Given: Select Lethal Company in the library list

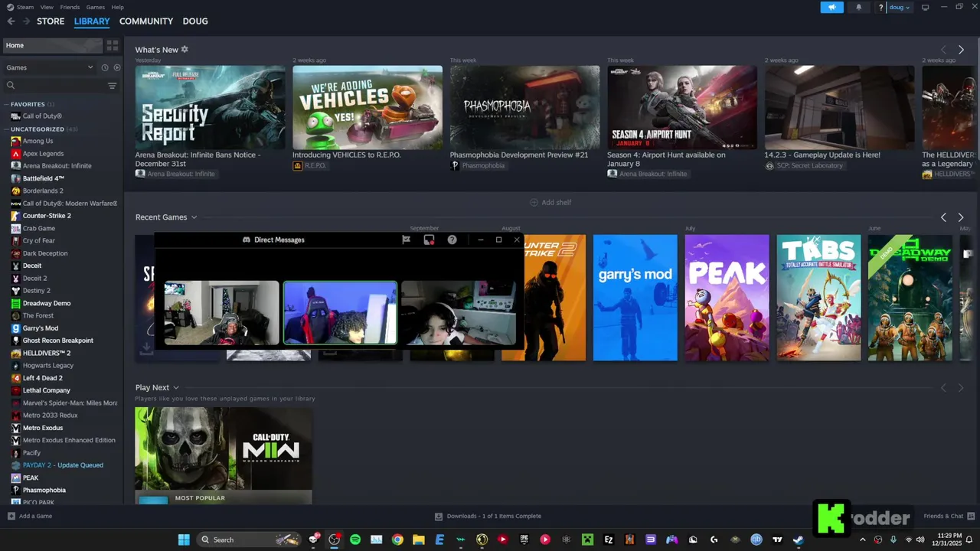Looking at the screenshot, I should [46, 390].
